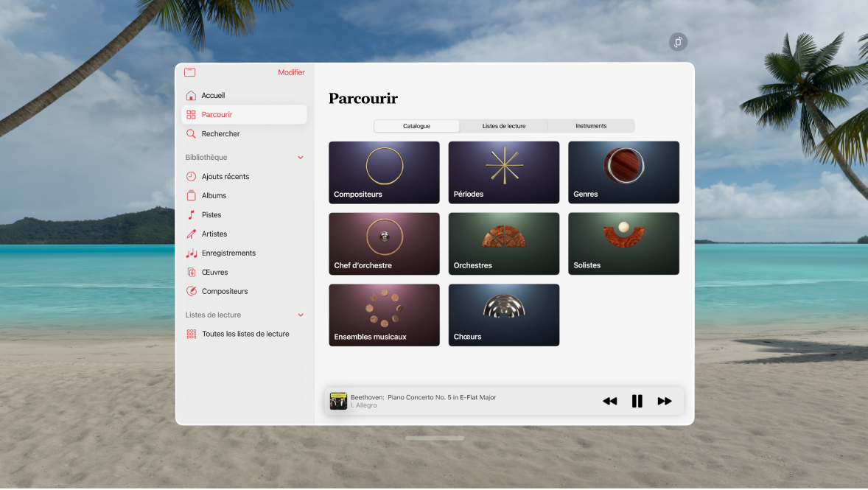Screen dimensions: 868x490
Task: Collapse the Listes de lecture section chevron
Action: pyautogui.click(x=300, y=315)
